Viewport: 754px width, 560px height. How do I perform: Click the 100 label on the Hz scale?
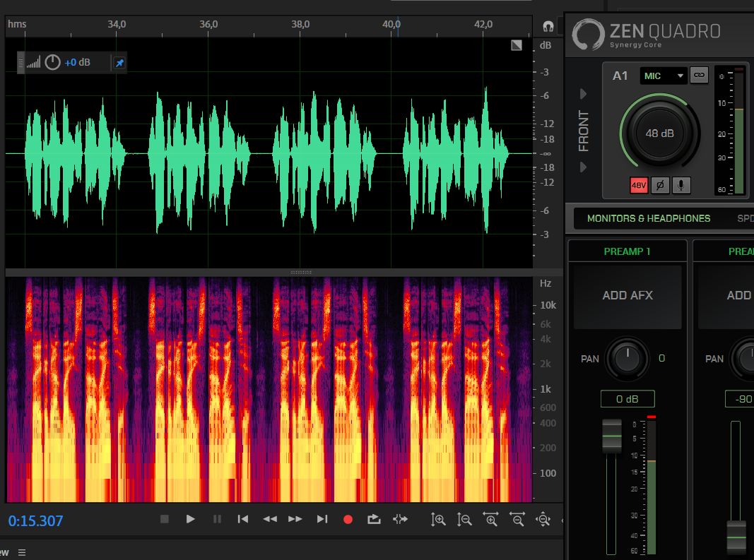pyautogui.click(x=548, y=473)
